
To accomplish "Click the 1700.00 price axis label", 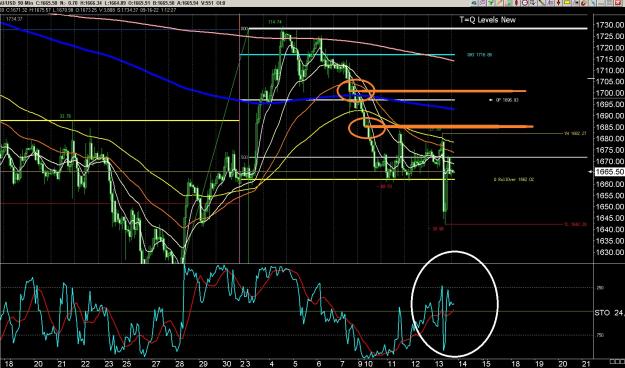I will click(609, 93).
